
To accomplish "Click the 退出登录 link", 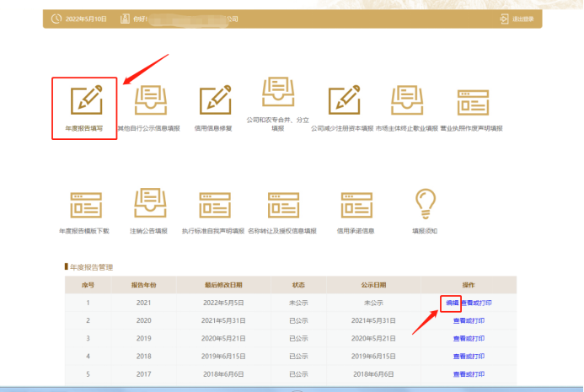I will [x=523, y=19].
